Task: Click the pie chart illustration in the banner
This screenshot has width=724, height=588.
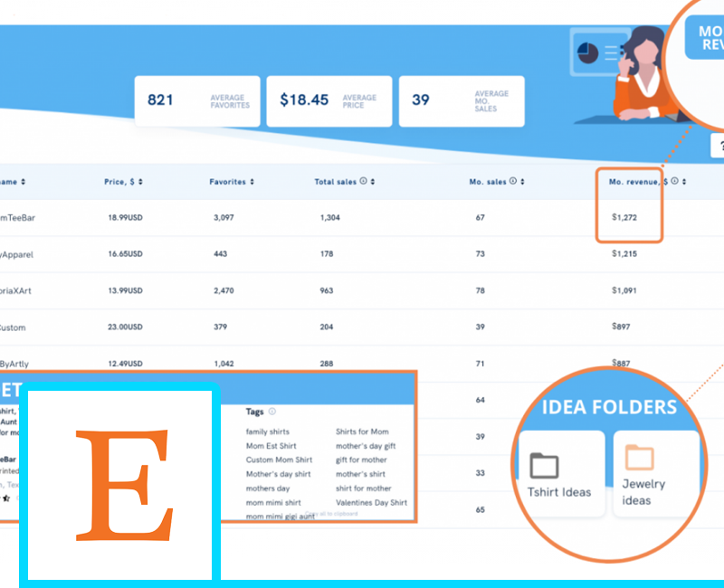Action: click(588, 52)
